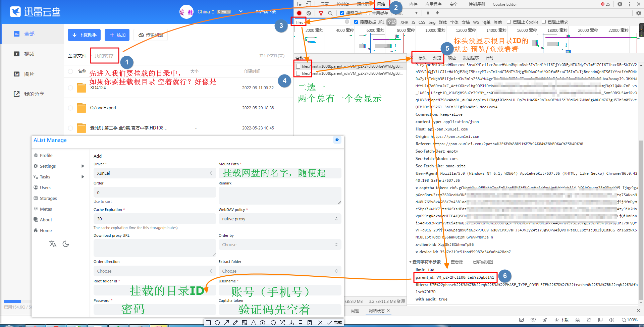This screenshot has height=327, width=644.
Task: Select the mosaic blur annotation tool
Action: [245, 323]
